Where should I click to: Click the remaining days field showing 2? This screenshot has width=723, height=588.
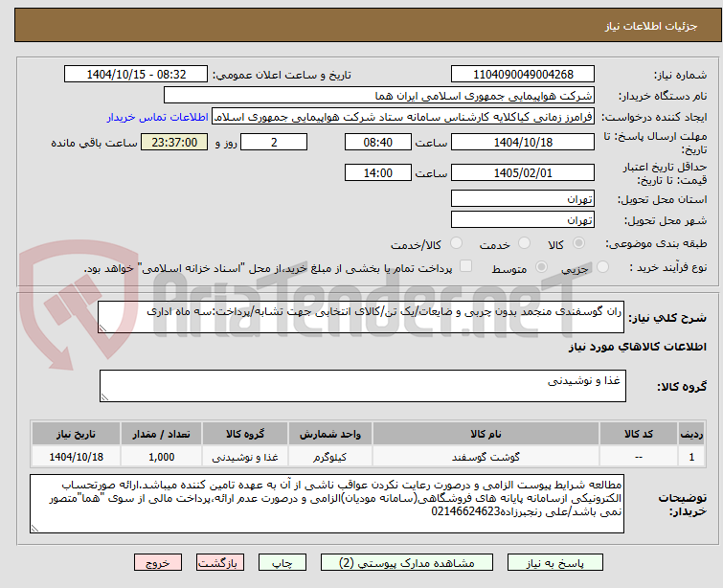click(x=274, y=142)
